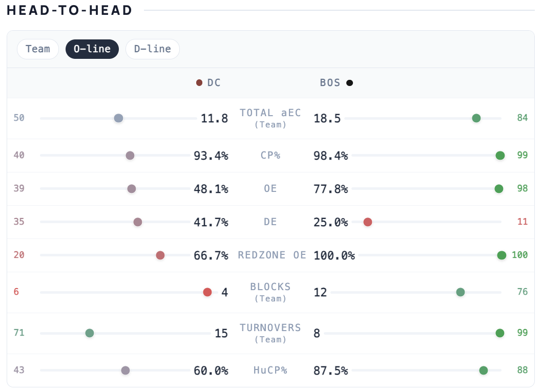Switch to the Team tab
The image size is (542, 392).
click(38, 49)
